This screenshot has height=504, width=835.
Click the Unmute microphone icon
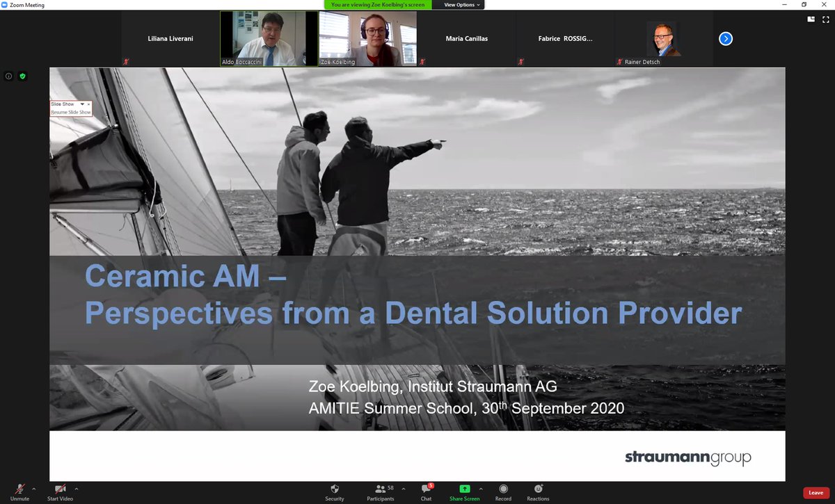[19, 489]
